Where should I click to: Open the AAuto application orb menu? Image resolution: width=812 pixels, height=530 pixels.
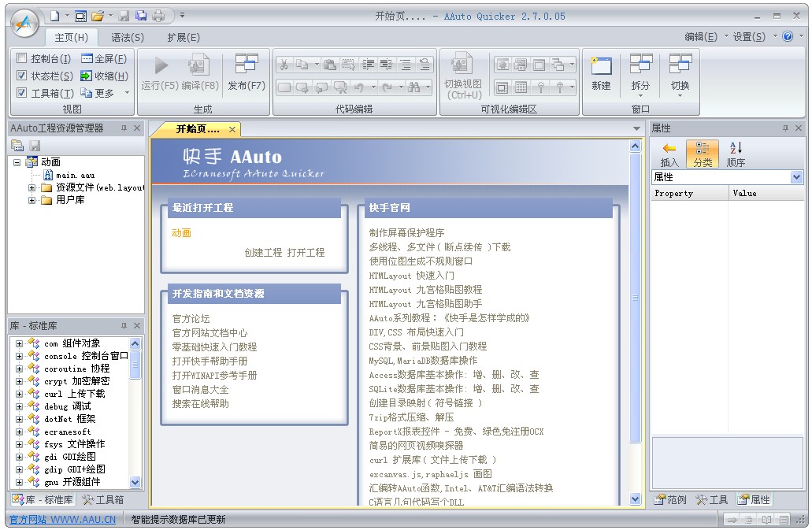pyautogui.click(x=25, y=23)
